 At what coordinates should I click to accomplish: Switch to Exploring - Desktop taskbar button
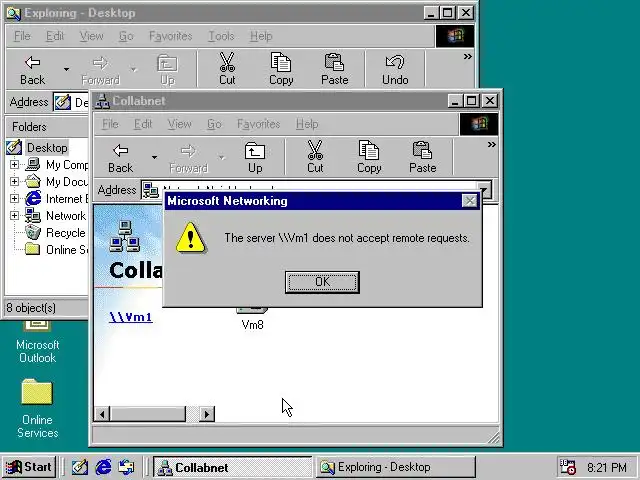pos(395,467)
